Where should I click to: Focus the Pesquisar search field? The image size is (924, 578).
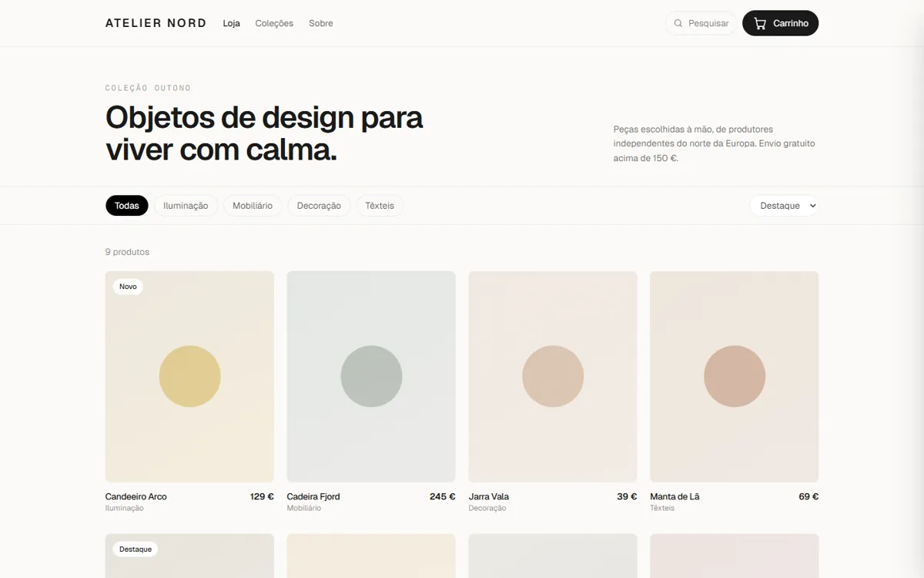[701, 23]
